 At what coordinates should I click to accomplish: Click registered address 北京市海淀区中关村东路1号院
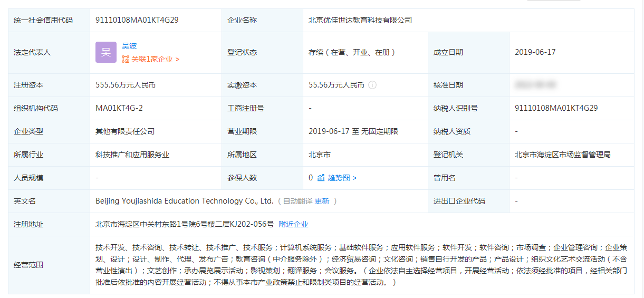(x=185, y=224)
